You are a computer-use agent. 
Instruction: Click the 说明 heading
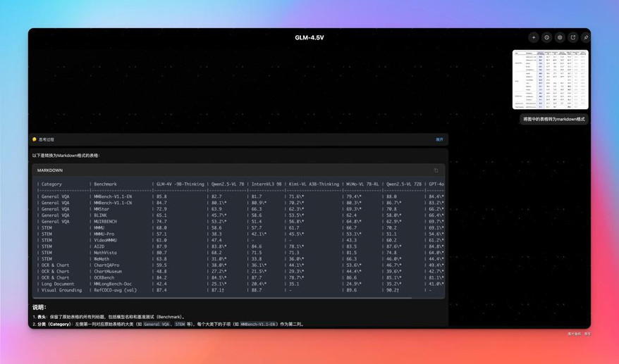pos(39,307)
